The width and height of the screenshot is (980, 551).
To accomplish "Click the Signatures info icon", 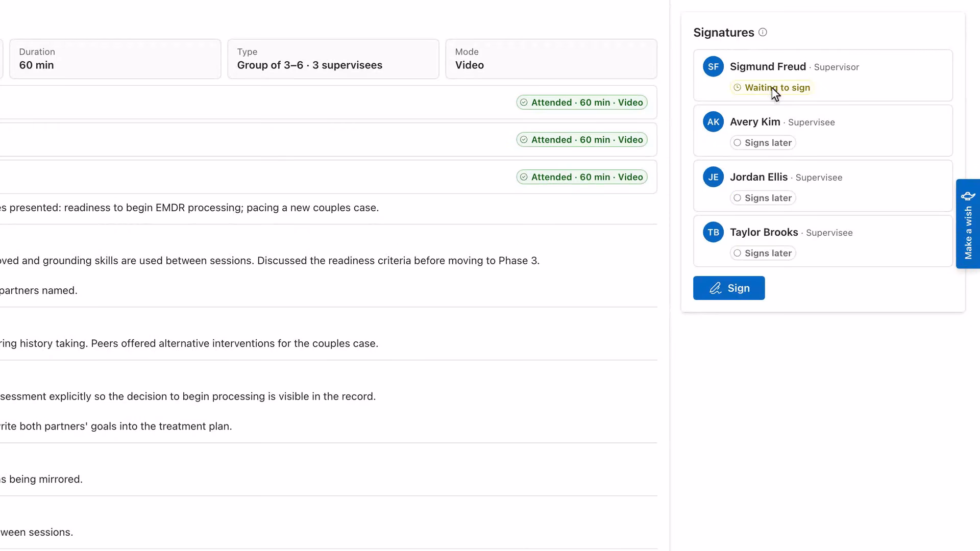I will [x=763, y=32].
